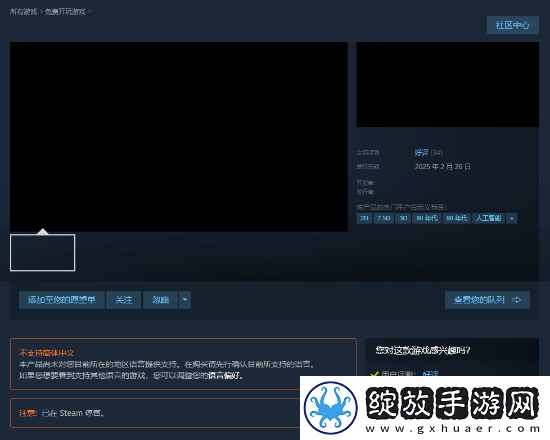550x440 pixels.
Task: Click the 免费开玩游戏 breadcrumb link
Action: tap(65, 12)
